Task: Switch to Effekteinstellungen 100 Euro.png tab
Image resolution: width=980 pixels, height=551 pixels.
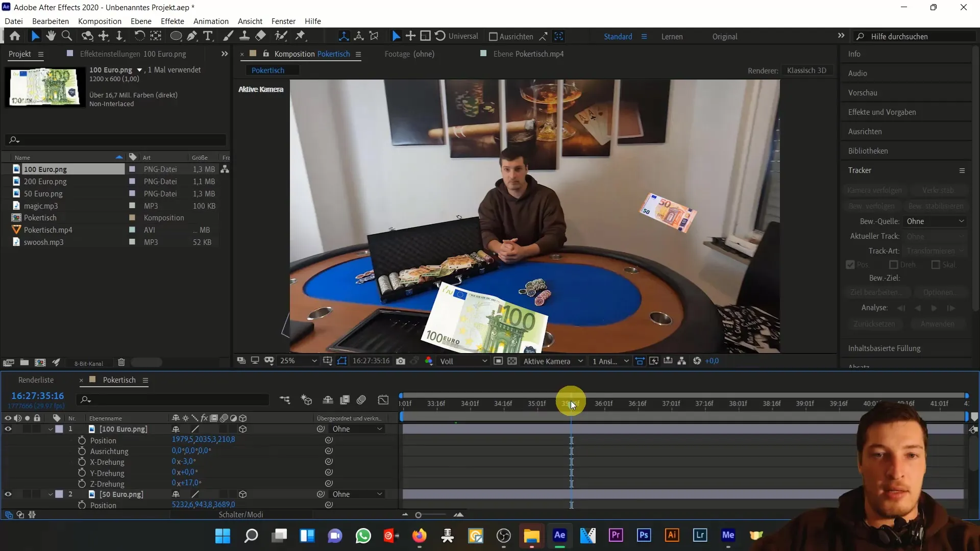Action: pyautogui.click(x=133, y=54)
